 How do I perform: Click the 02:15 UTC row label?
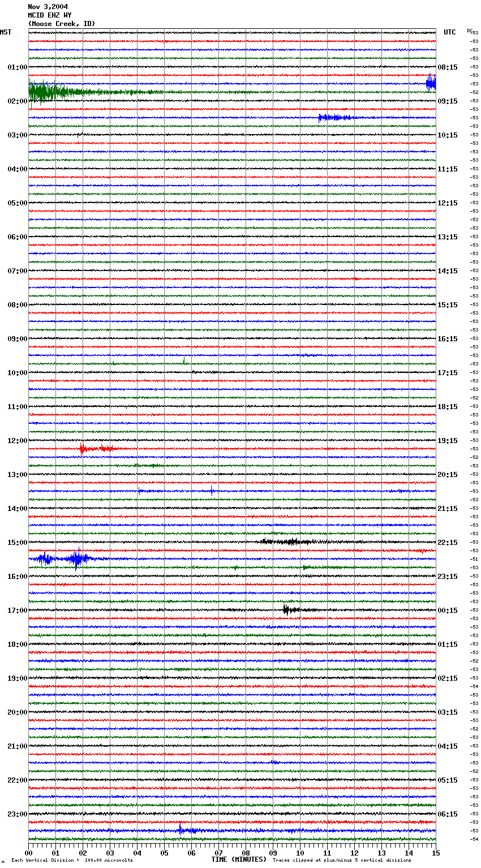pyautogui.click(x=448, y=678)
